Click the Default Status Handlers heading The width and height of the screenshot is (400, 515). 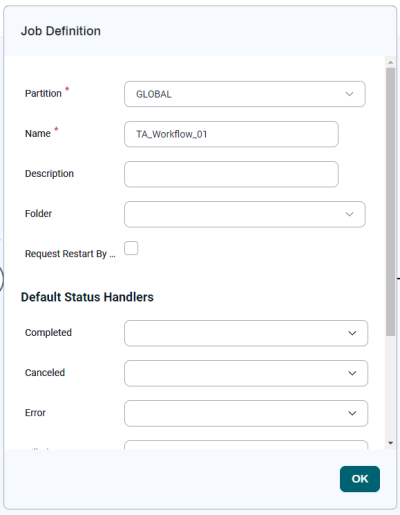87,297
